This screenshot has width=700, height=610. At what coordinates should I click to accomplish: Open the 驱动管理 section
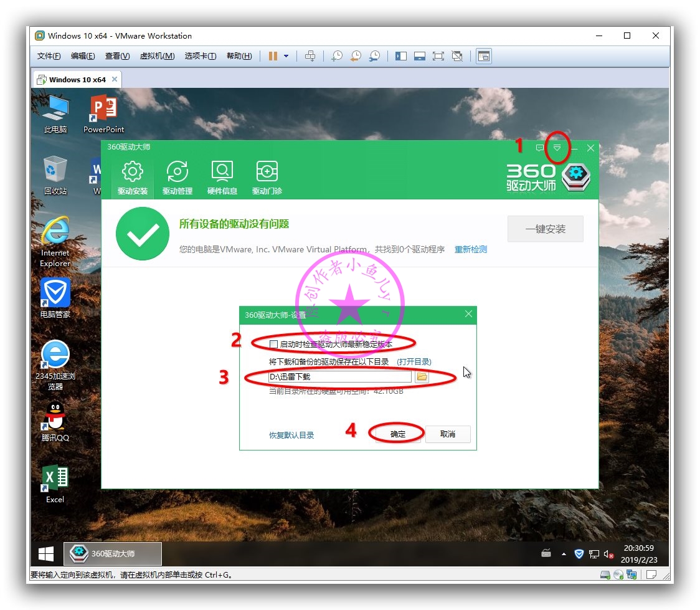coord(177,178)
